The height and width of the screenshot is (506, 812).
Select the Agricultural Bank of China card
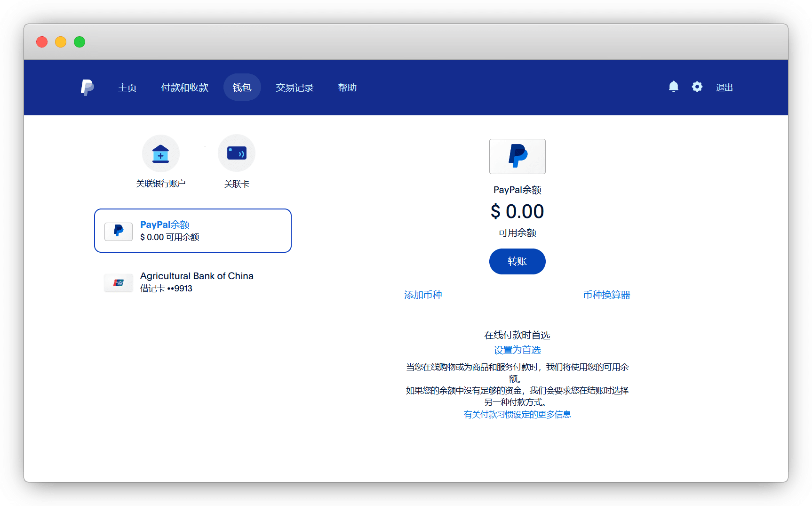point(197,282)
